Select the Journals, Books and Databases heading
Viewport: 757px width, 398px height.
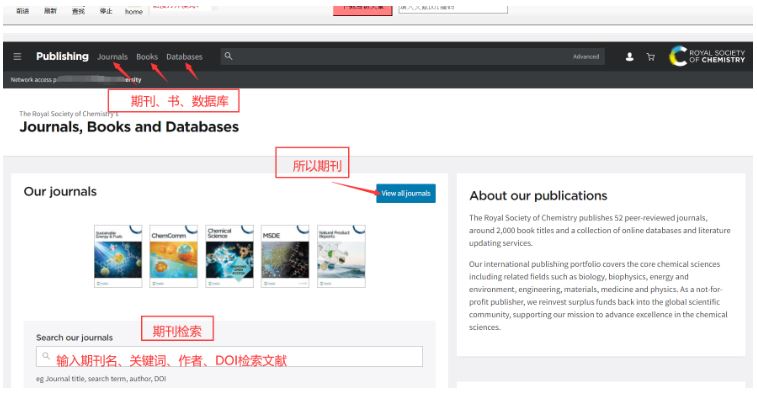coord(129,127)
